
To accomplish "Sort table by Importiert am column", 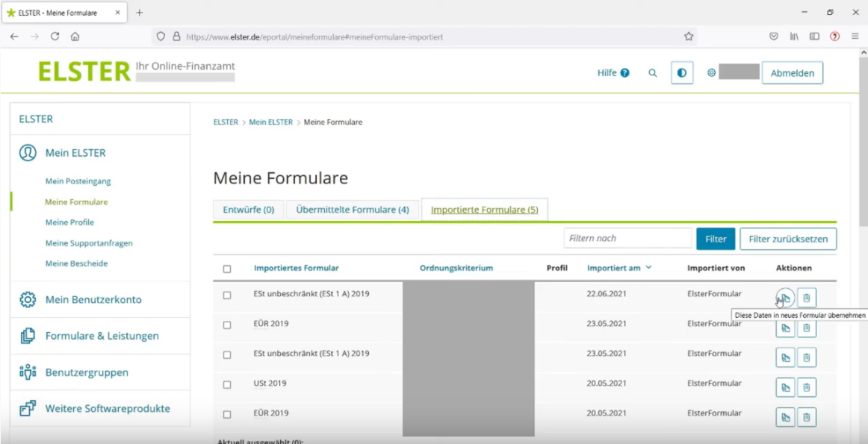I will [x=619, y=268].
